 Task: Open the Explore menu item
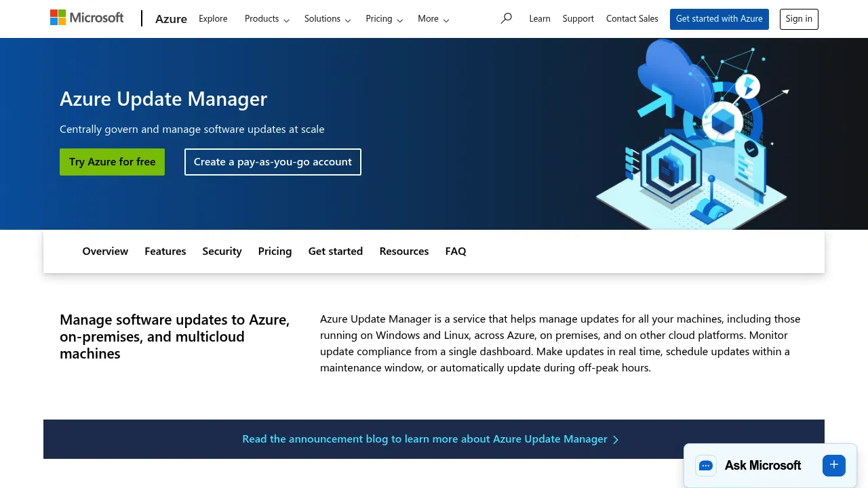pyautogui.click(x=213, y=19)
